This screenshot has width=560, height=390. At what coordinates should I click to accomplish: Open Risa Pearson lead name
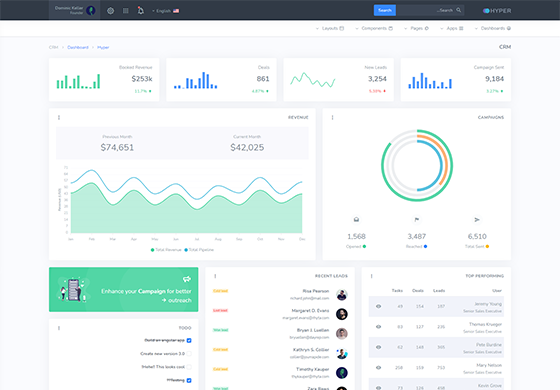pos(316,291)
